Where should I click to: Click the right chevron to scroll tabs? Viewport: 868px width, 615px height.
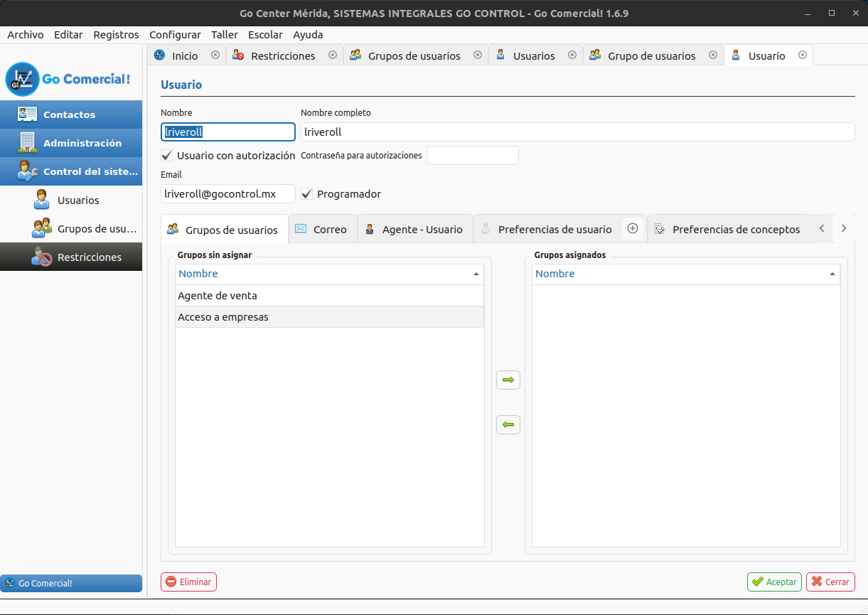tap(844, 228)
